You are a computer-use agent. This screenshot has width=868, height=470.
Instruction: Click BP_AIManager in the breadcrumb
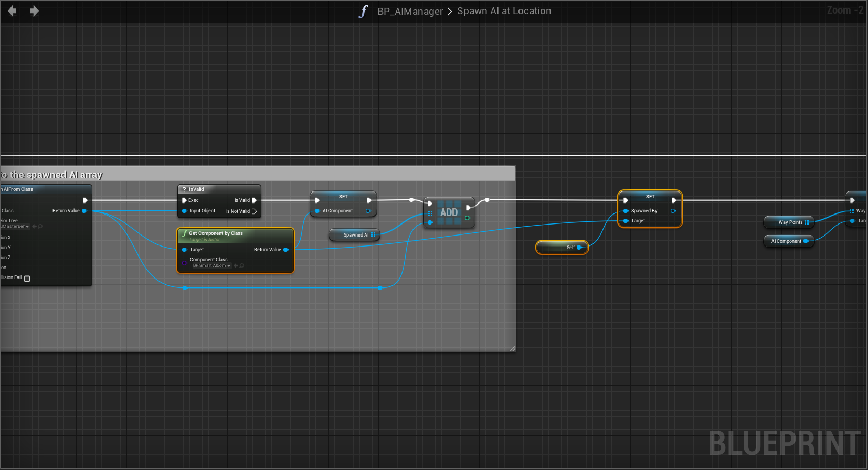click(410, 12)
